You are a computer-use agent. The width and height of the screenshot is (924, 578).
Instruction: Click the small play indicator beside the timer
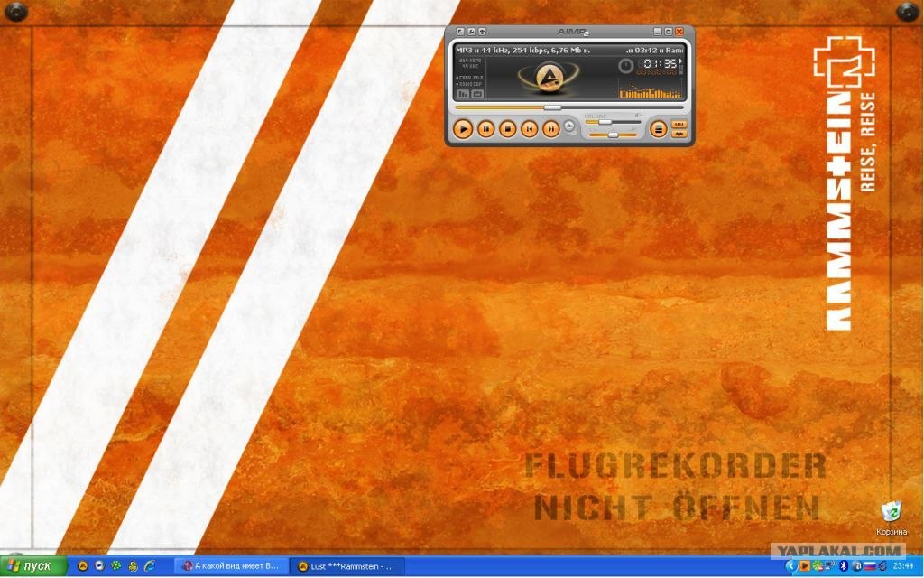point(680,61)
